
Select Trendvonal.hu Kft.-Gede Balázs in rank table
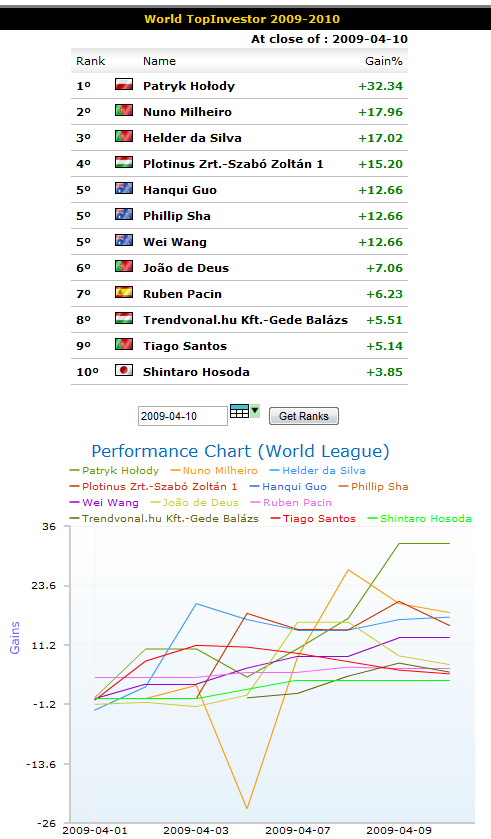pyautogui.click(x=246, y=320)
